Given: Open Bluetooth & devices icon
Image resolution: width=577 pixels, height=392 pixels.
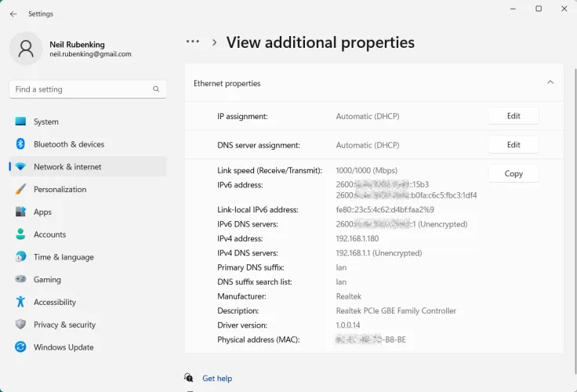Looking at the screenshot, I should 20,144.
